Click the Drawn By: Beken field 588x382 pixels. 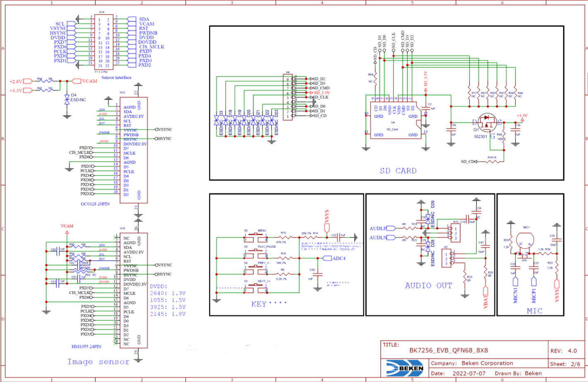point(518,373)
